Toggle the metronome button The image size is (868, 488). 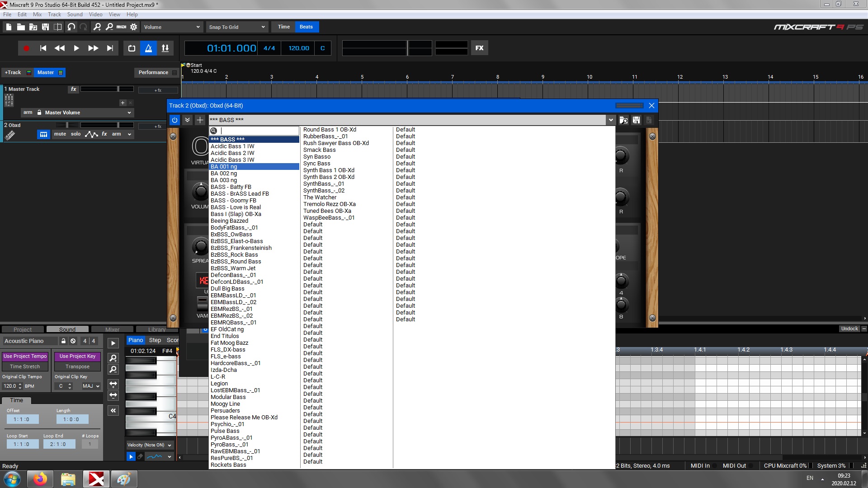click(x=148, y=48)
